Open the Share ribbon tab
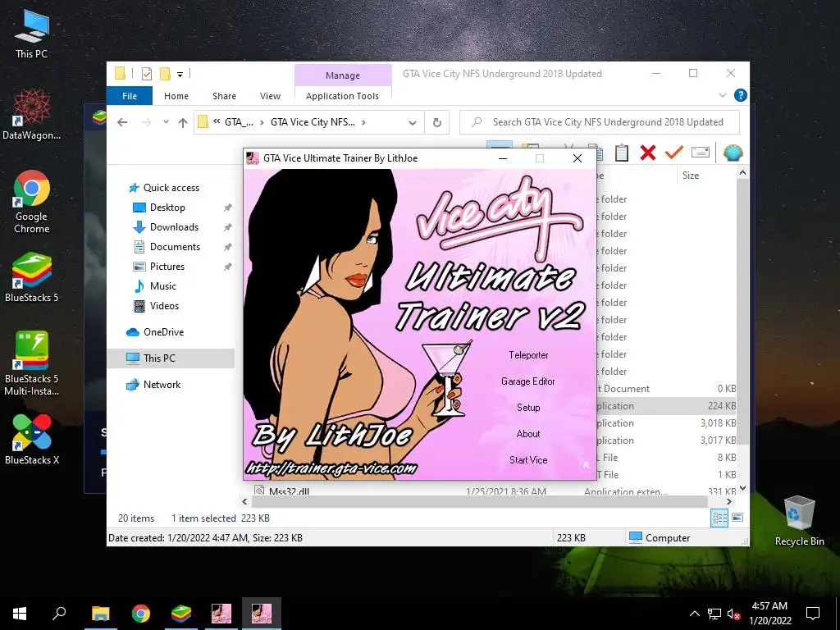 224,96
